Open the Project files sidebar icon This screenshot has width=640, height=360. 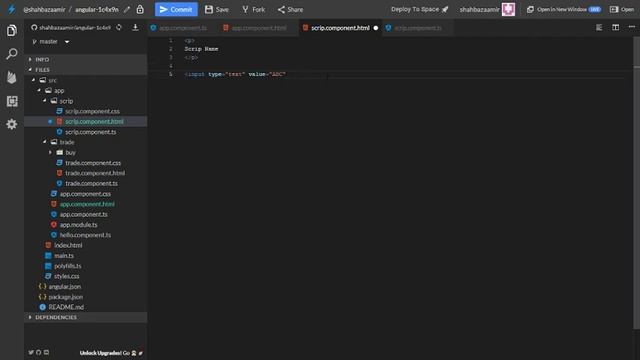pyautogui.click(x=12, y=30)
